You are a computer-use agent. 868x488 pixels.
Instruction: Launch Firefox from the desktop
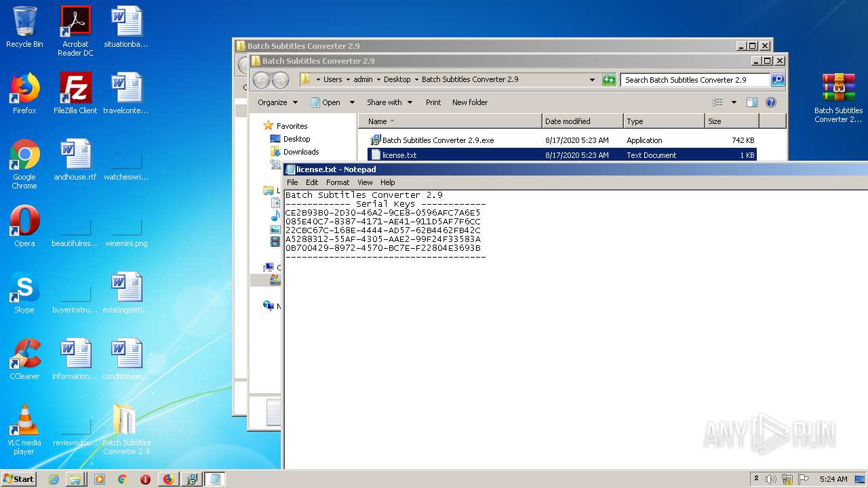[24, 94]
